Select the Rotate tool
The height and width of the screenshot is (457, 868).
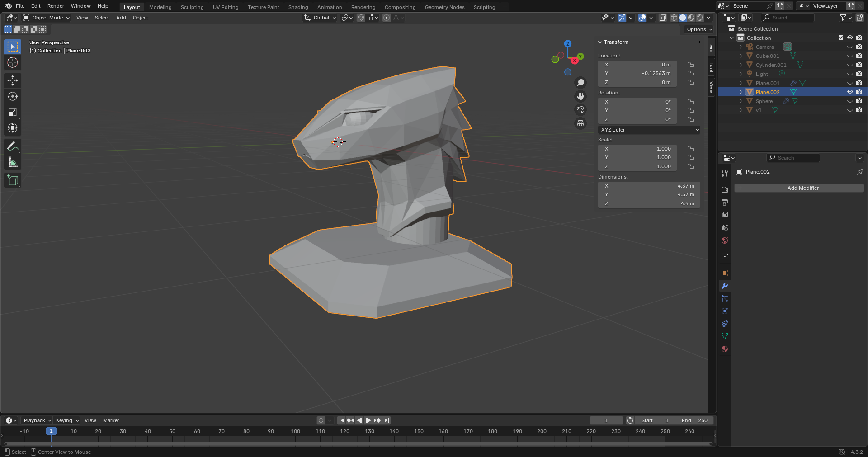pos(13,96)
